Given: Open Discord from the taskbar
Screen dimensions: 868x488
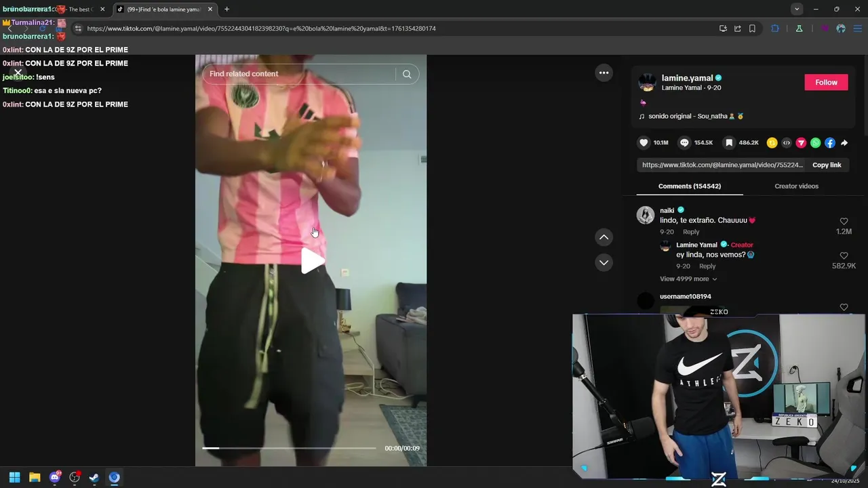Looking at the screenshot, I should tap(55, 477).
